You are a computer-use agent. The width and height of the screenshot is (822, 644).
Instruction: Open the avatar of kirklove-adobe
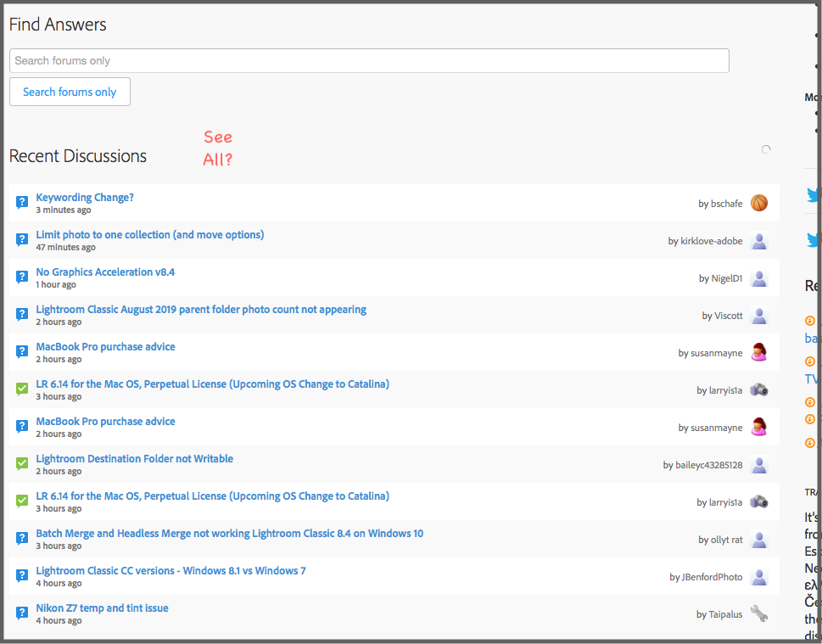pos(759,241)
